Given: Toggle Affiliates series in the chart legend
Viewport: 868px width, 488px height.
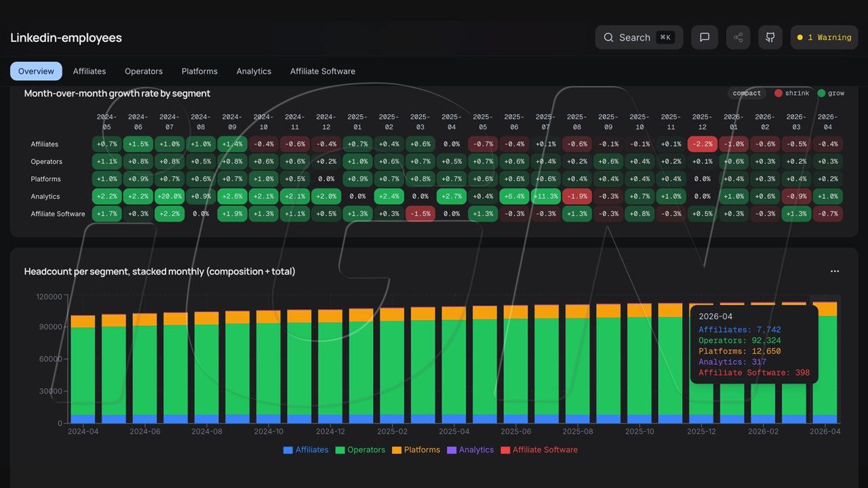Looking at the screenshot, I should click(x=305, y=449).
